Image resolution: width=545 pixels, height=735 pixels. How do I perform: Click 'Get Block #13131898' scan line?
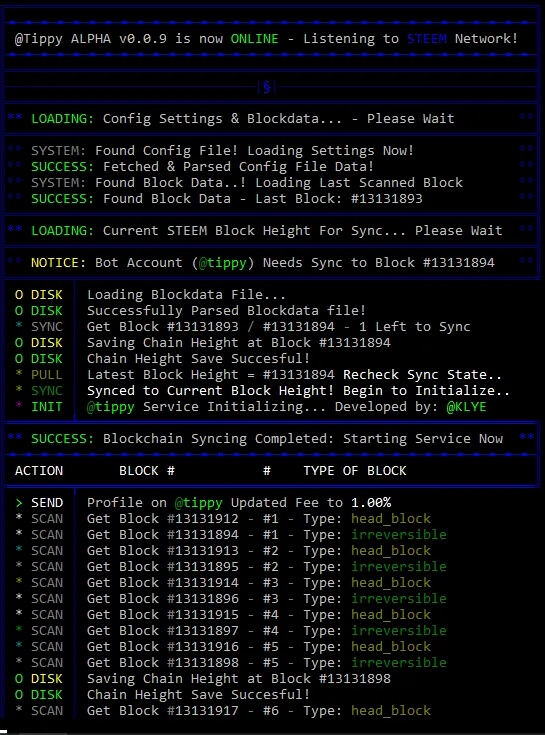pyautogui.click(x=267, y=662)
